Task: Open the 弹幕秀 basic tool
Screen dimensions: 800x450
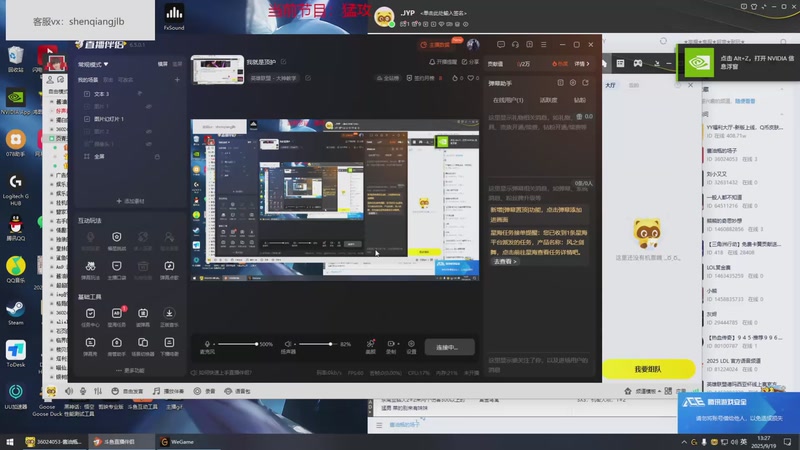Action: [x=90, y=346]
